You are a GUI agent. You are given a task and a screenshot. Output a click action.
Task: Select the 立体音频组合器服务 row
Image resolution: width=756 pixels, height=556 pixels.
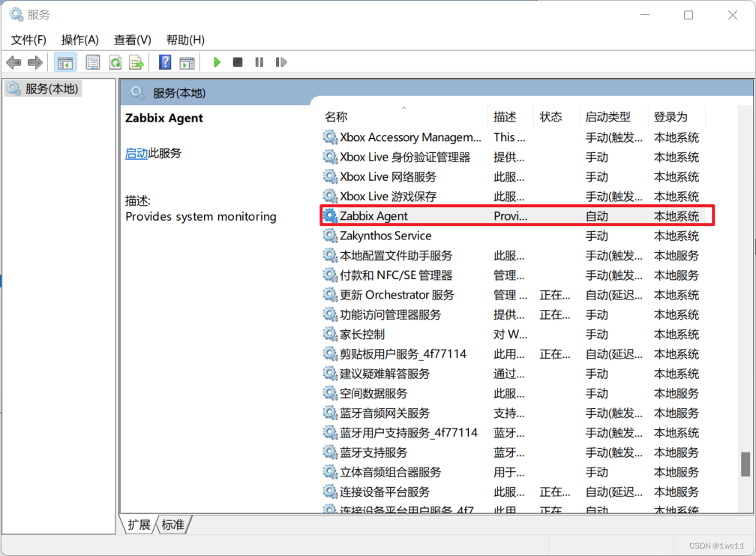(514, 472)
